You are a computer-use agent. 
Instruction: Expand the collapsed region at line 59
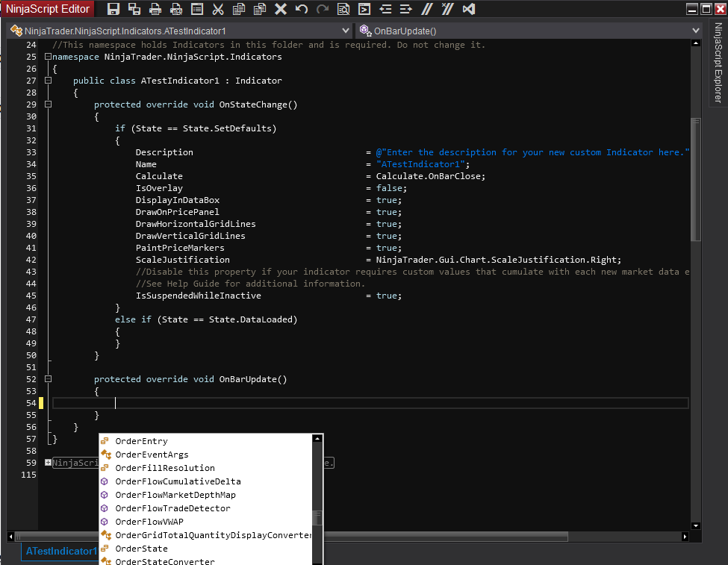coord(49,463)
